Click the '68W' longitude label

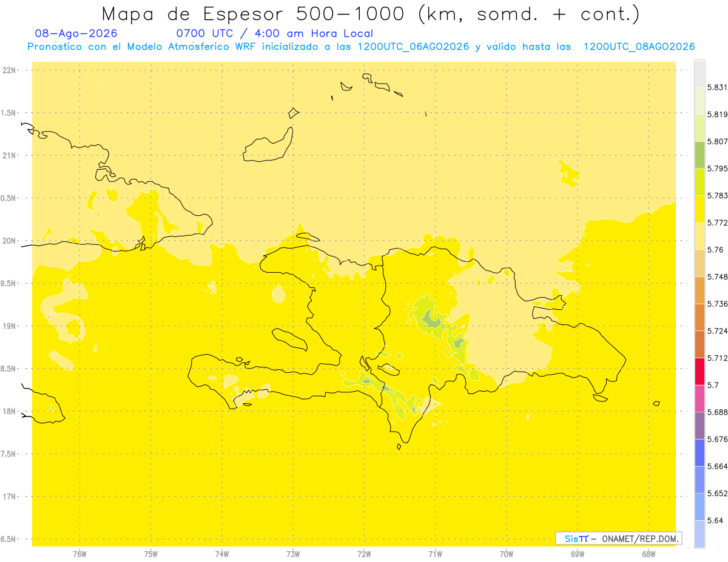[x=649, y=554]
